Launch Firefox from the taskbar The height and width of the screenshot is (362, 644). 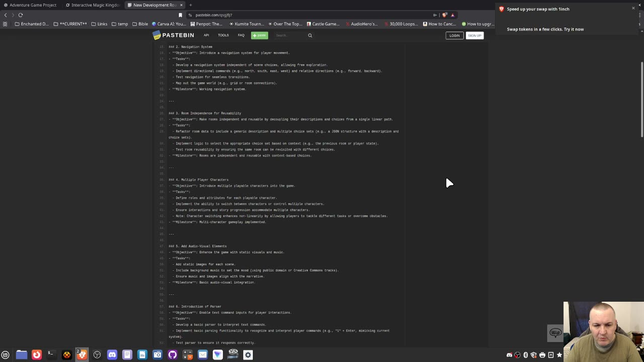click(x=36, y=355)
